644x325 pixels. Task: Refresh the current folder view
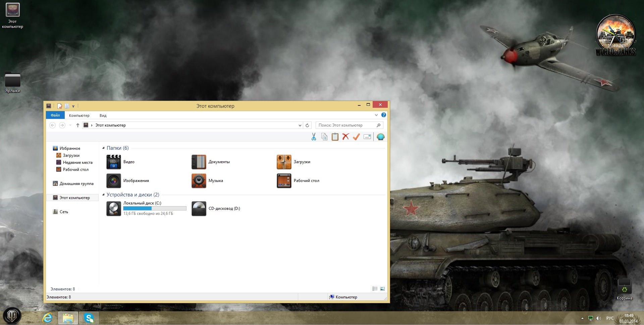307,125
